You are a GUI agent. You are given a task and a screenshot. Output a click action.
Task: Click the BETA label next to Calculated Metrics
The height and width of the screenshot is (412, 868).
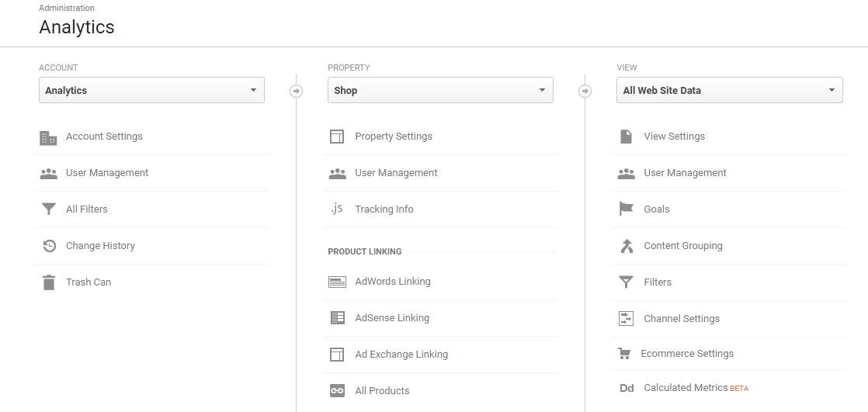(x=739, y=389)
